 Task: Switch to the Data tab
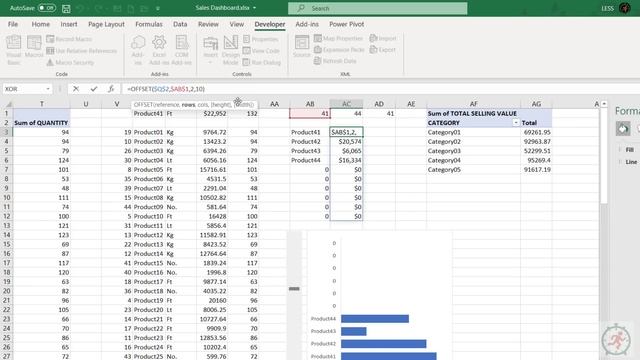[180, 24]
